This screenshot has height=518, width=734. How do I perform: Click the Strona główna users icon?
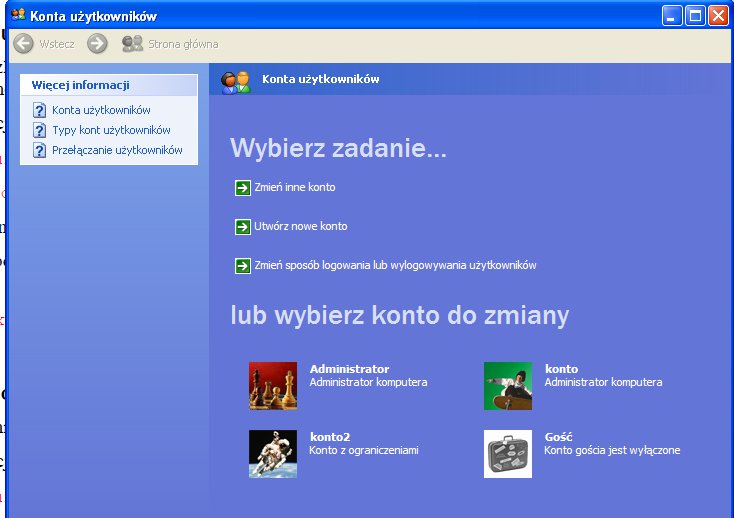pos(132,44)
